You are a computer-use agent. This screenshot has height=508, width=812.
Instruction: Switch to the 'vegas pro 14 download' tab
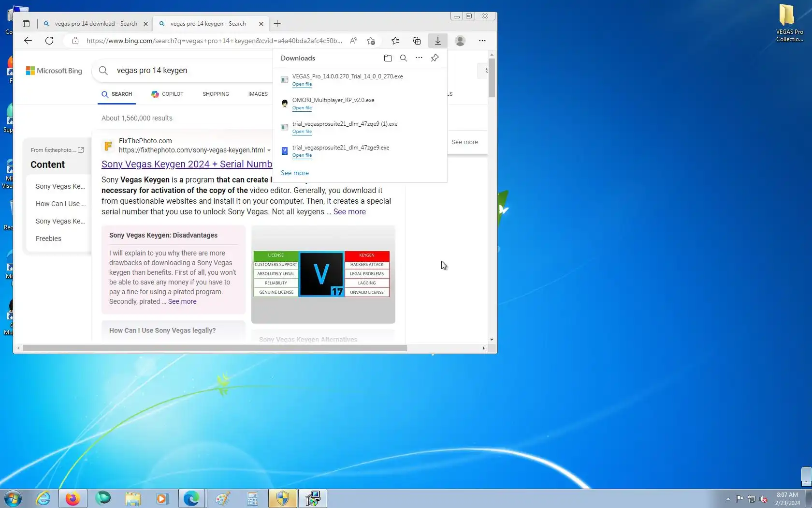point(96,24)
